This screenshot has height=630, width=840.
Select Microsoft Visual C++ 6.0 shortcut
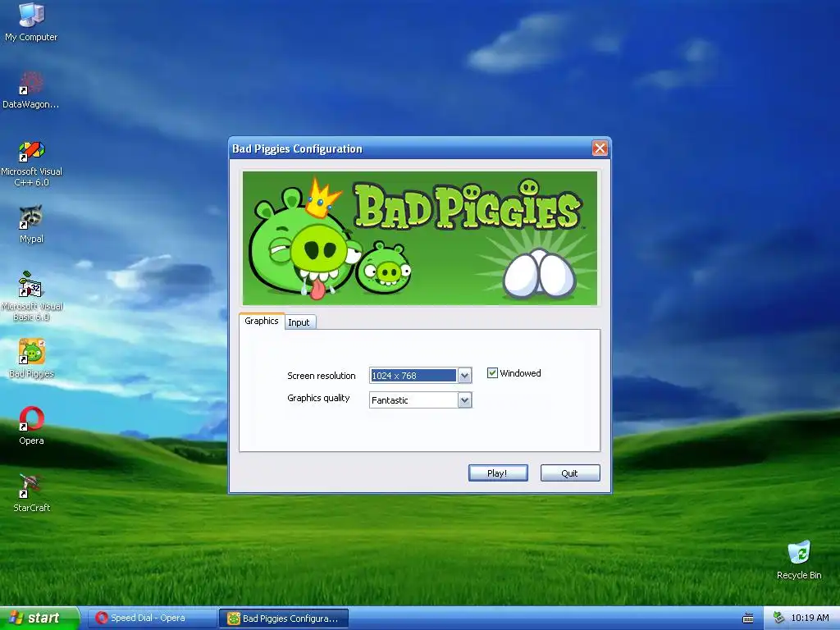(x=31, y=163)
